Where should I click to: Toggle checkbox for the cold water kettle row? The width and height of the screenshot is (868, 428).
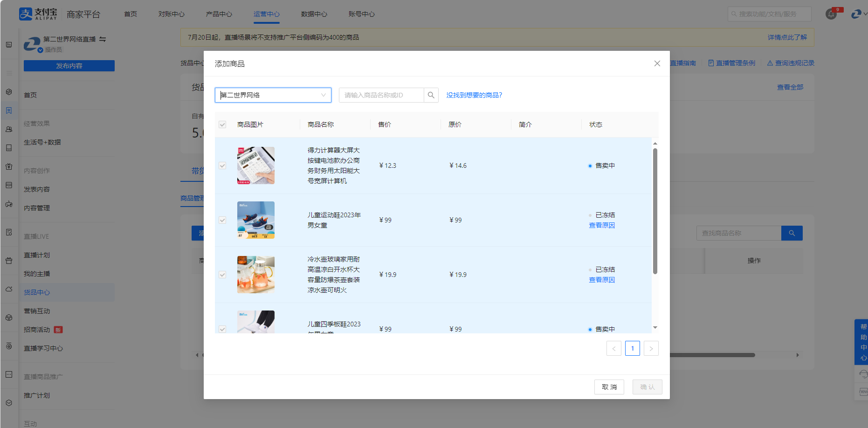[x=222, y=275]
